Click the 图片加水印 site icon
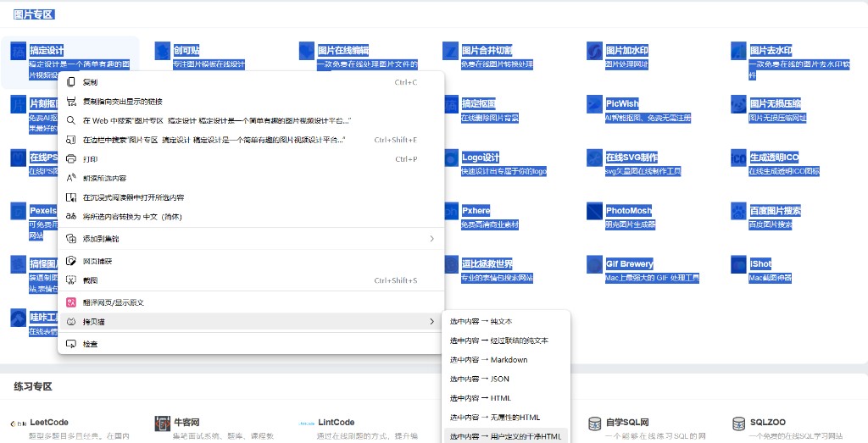Viewport: 868px width, 443px height. click(x=594, y=51)
